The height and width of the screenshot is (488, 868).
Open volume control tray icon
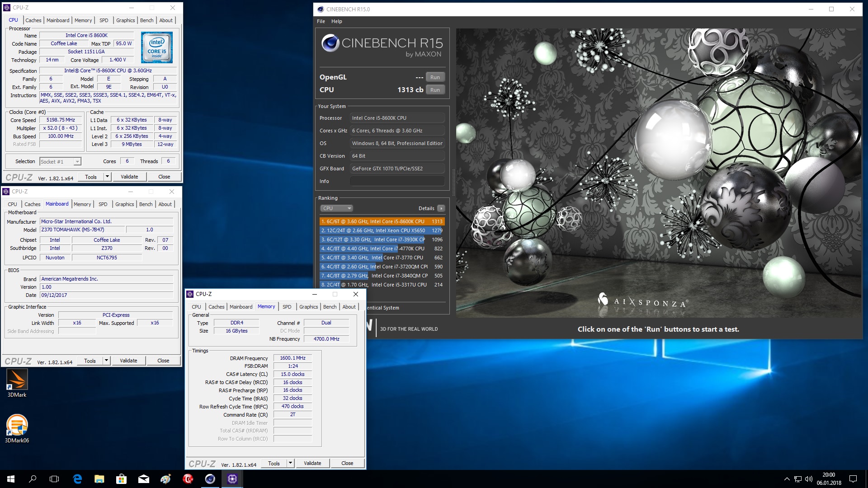809,479
